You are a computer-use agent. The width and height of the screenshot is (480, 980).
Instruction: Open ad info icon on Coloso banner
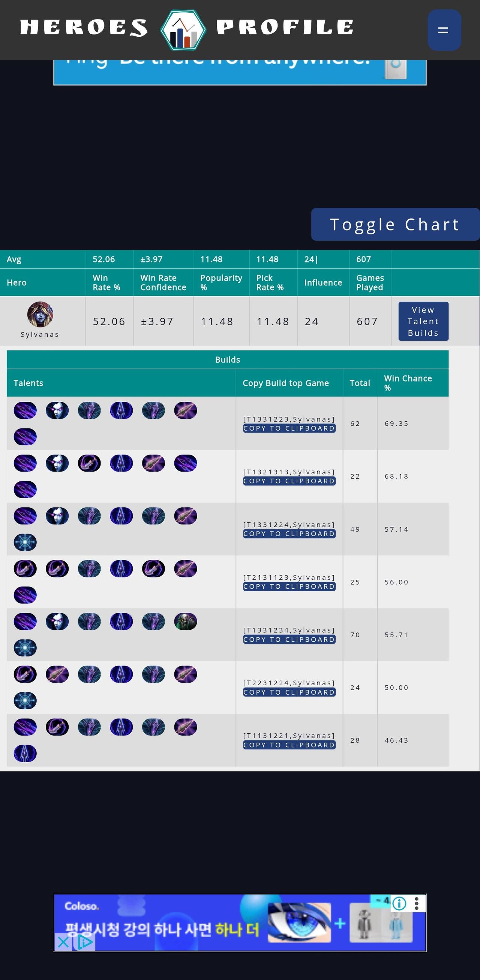(399, 903)
